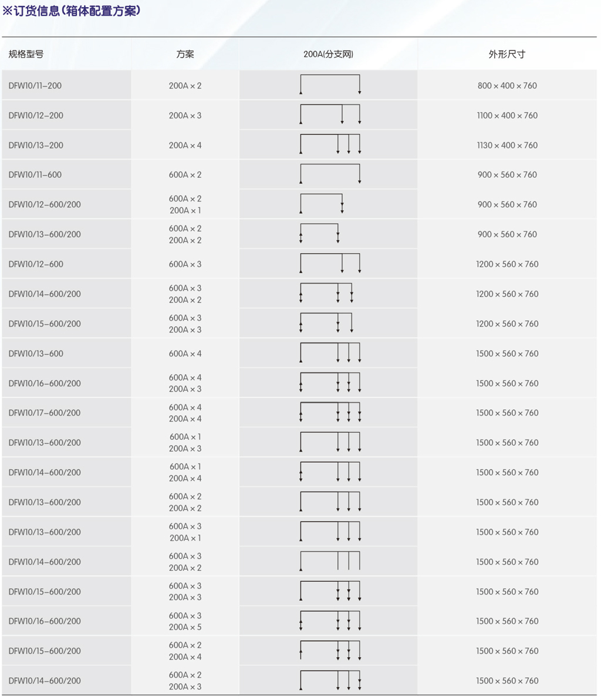
Task: Click the DFW10/12-600/200 circuit diagram
Action: 321,204
